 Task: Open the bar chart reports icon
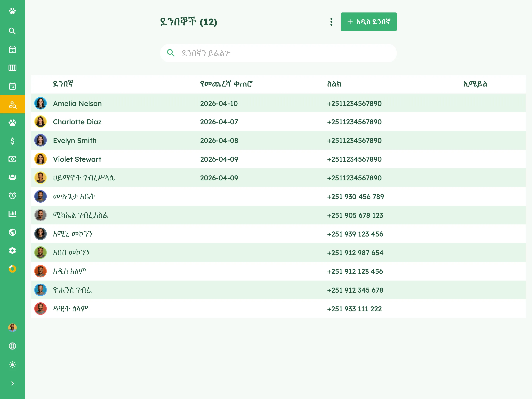(x=12, y=214)
